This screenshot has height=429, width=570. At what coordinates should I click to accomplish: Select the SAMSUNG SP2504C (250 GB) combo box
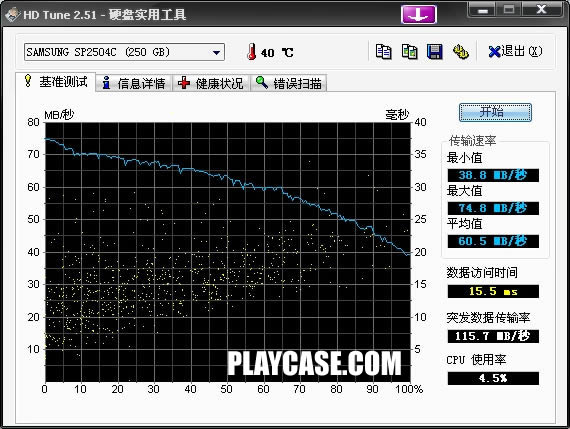pyautogui.click(x=124, y=52)
